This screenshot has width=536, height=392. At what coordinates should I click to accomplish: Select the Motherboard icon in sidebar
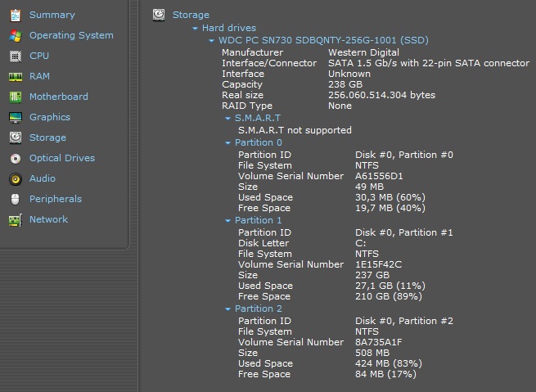tap(15, 97)
